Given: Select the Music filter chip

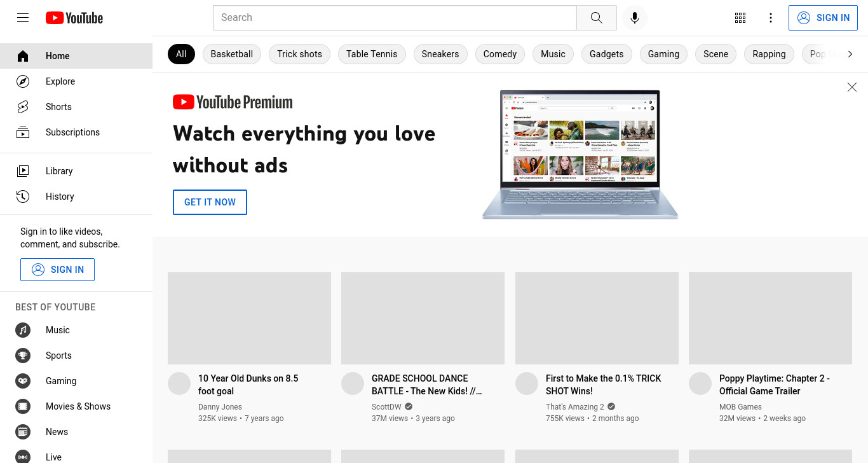Looking at the screenshot, I should click(x=553, y=54).
